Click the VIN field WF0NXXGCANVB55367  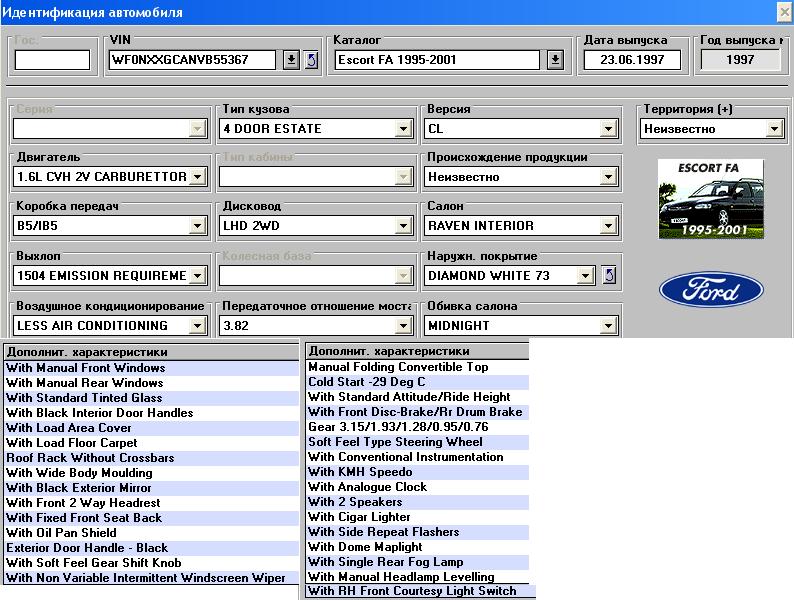(x=192, y=60)
